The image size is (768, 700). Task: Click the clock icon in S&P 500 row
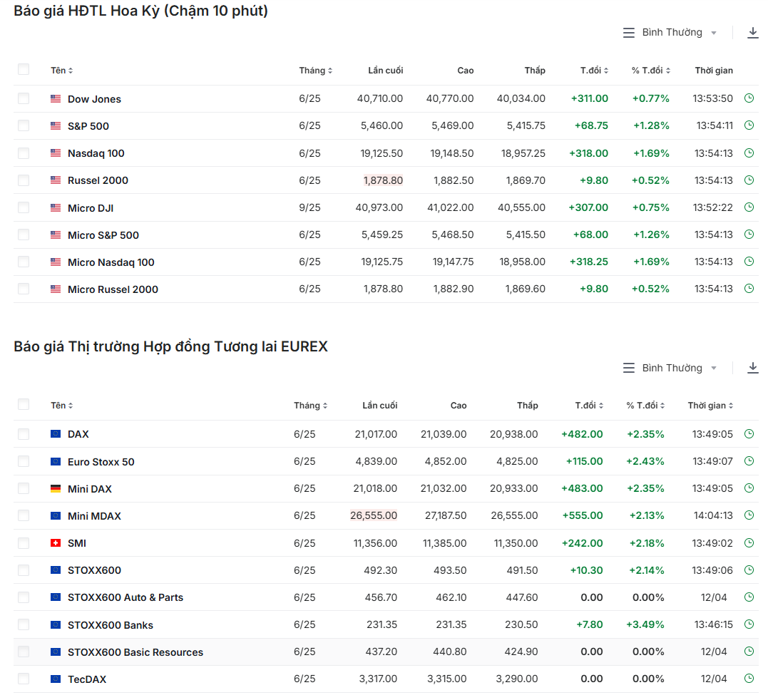[x=749, y=125]
